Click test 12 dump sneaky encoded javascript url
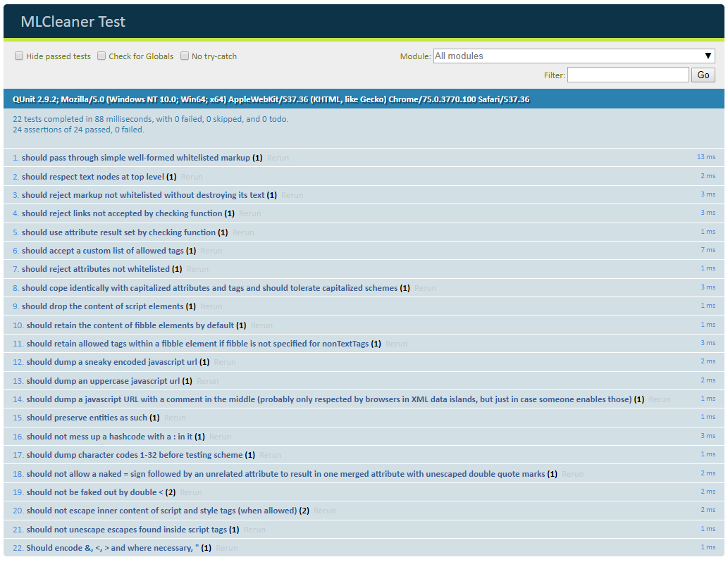The height and width of the screenshot is (562, 728). (111, 362)
